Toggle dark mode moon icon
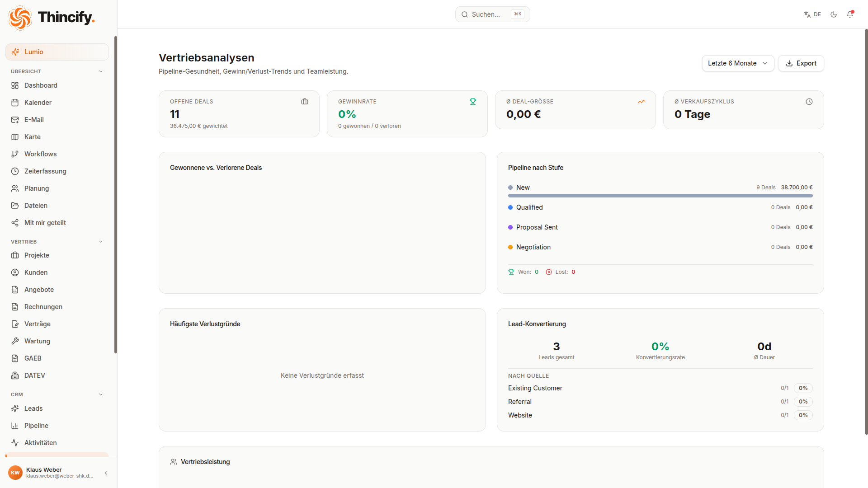The height and width of the screenshot is (488, 868). pyautogui.click(x=834, y=14)
